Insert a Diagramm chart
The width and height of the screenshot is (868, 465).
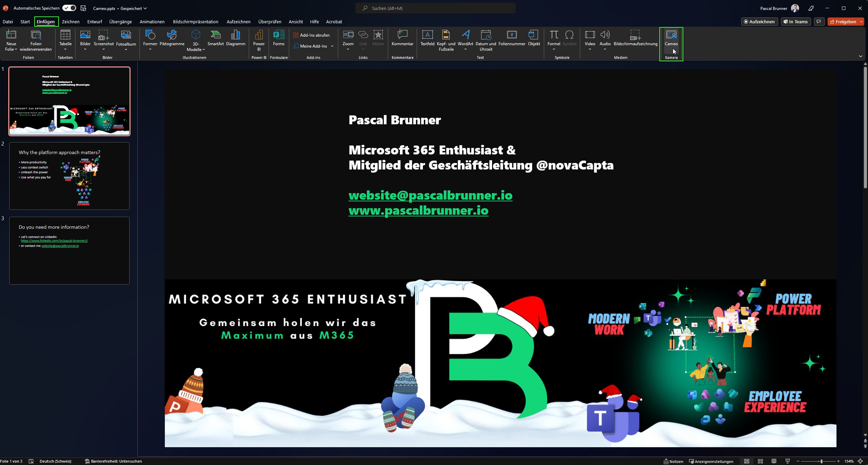click(x=235, y=38)
